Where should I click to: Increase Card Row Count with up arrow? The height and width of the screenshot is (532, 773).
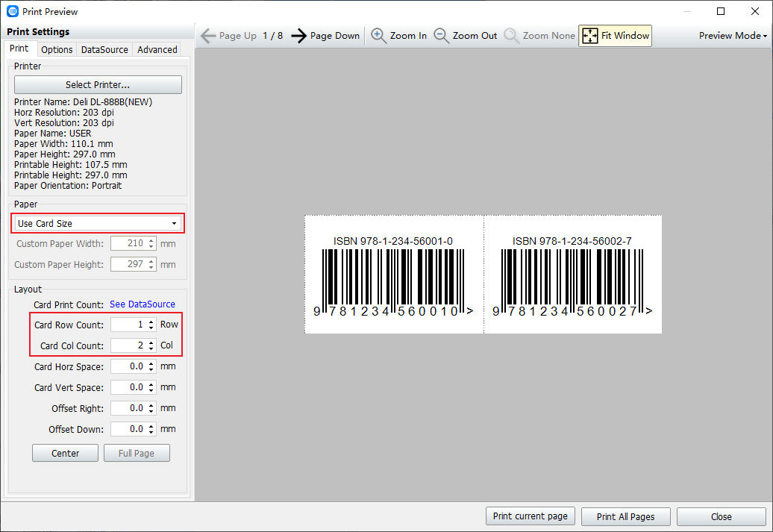tap(151, 322)
